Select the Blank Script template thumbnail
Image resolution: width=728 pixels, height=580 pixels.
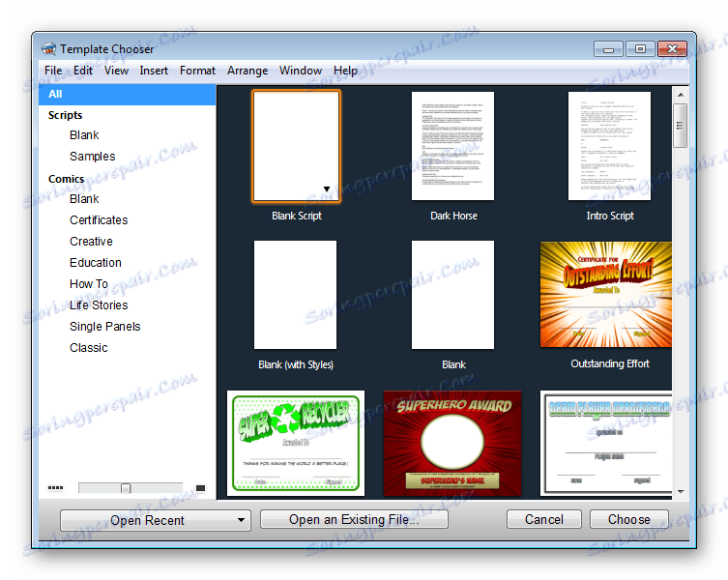(296, 146)
